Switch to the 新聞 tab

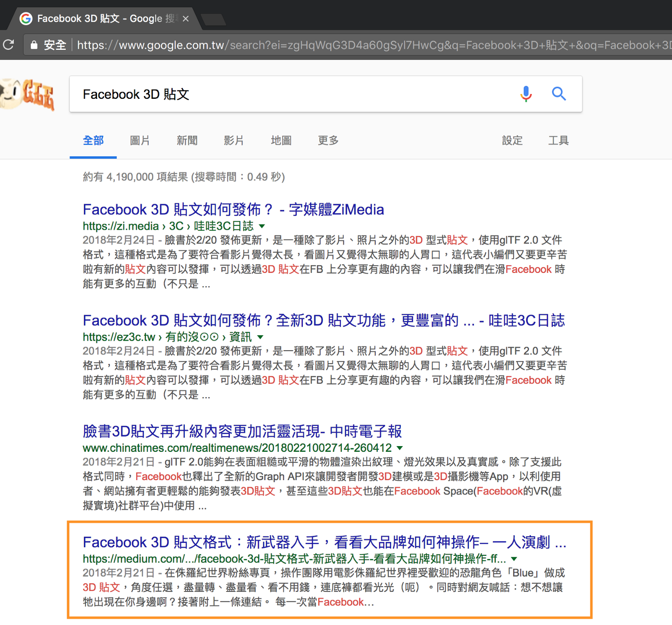click(187, 141)
